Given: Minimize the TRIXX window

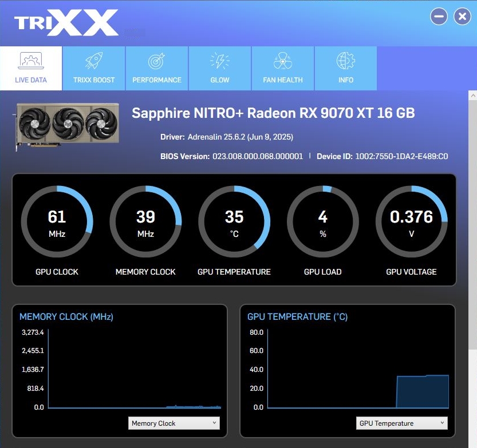Looking at the screenshot, I should click(x=439, y=17).
